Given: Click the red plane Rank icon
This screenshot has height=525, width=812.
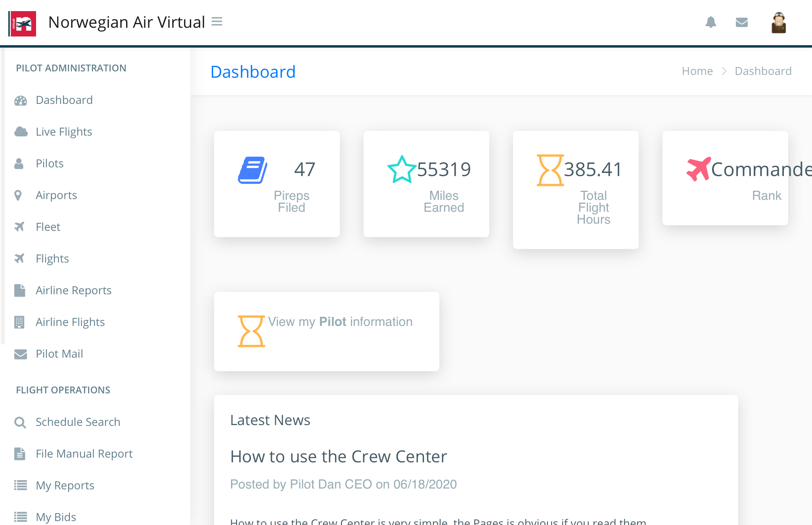Looking at the screenshot, I should point(699,169).
